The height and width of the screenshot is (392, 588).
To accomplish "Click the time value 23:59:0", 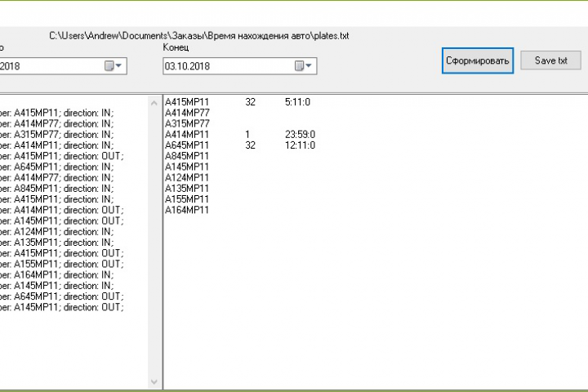I will pos(300,134).
